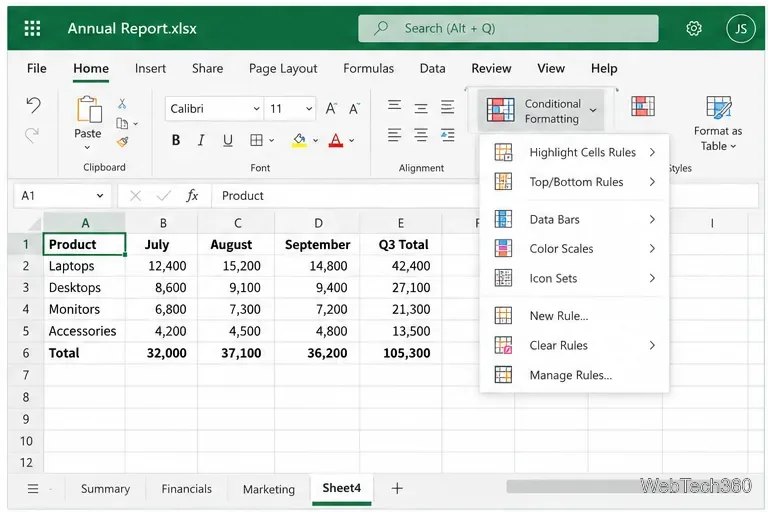Image resolution: width=768 pixels, height=512 pixels.
Task: Select cell containing 105,300
Action: [401, 353]
